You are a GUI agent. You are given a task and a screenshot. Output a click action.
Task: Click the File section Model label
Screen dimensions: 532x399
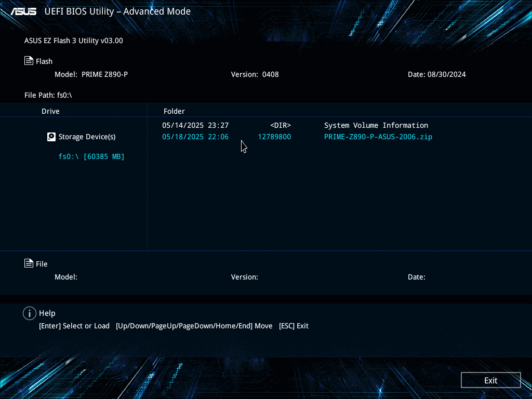[x=66, y=277]
